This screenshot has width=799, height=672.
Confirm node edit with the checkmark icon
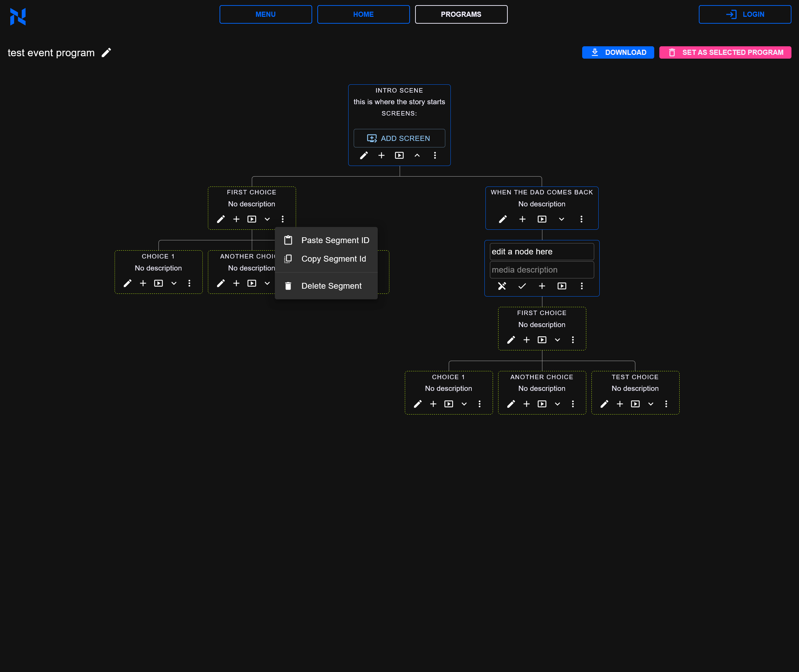(x=522, y=286)
